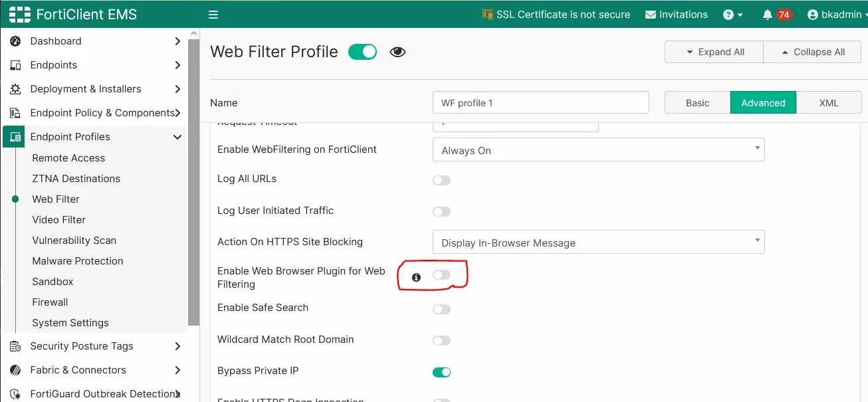
Task: Switch to the XML tab
Action: pos(829,103)
